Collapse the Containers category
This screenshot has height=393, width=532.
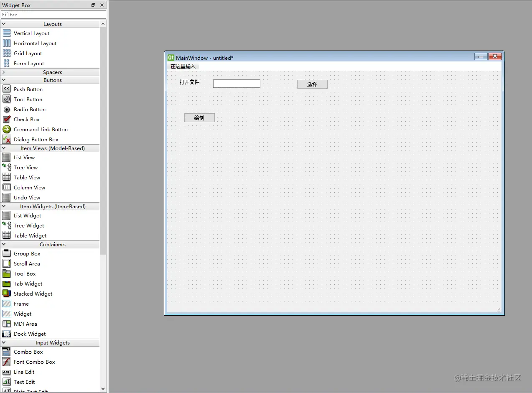4,245
